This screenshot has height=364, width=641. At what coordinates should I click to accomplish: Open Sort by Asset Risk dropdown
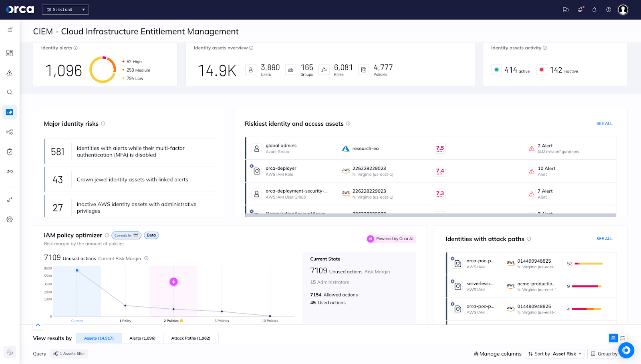point(555,354)
